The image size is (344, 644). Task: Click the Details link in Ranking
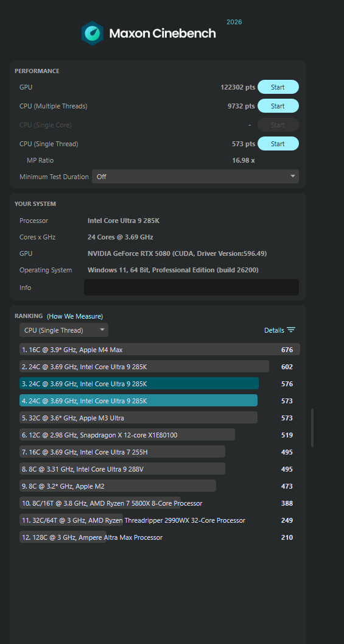(274, 330)
